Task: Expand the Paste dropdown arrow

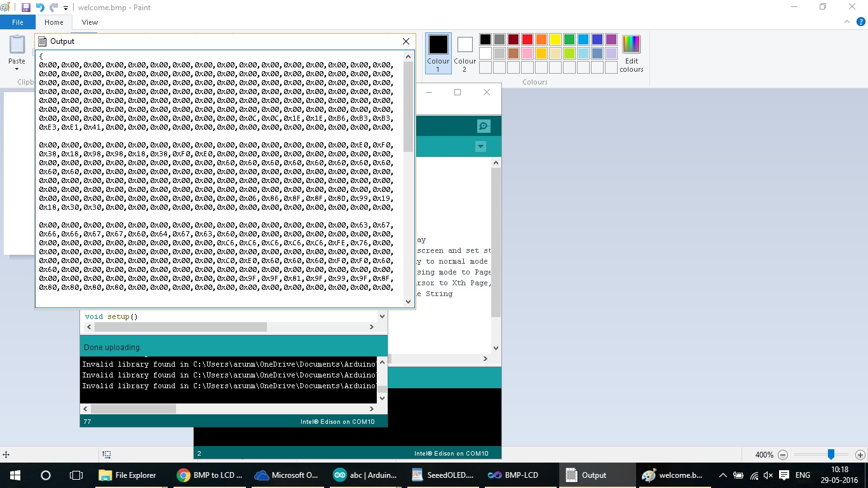Action: click(17, 69)
